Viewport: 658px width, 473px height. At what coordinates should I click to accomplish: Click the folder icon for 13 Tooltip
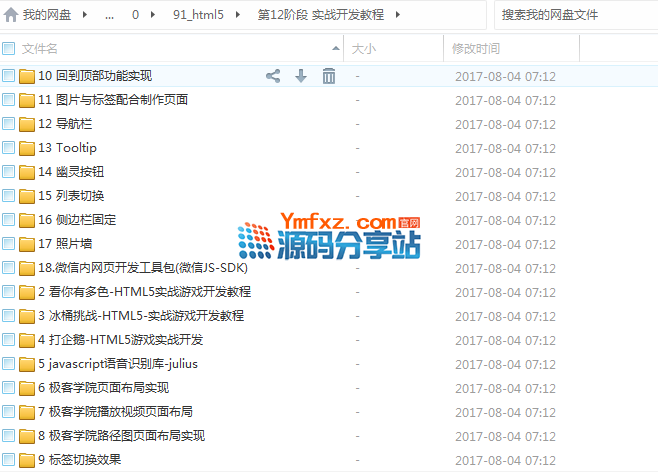pos(27,148)
